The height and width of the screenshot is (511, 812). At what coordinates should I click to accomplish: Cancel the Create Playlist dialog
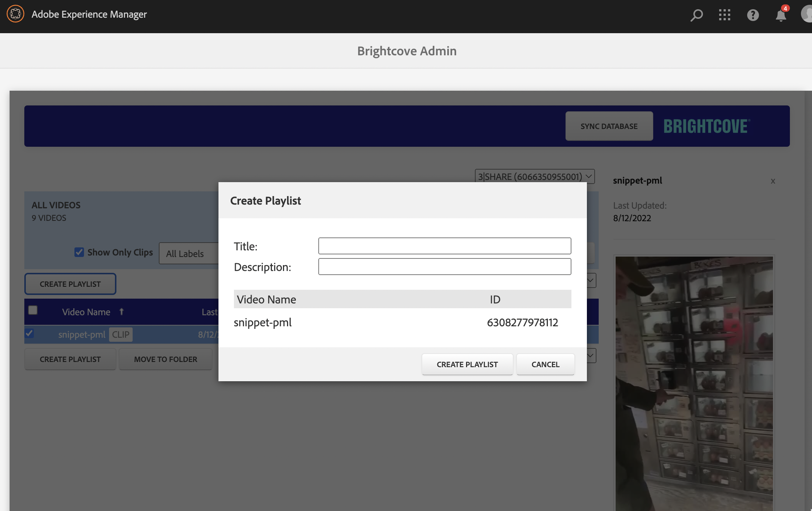click(x=545, y=364)
